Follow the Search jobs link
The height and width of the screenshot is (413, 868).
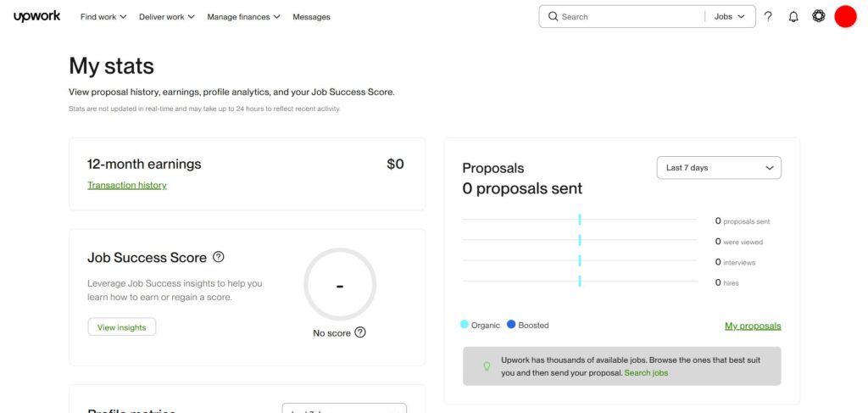[646, 372]
